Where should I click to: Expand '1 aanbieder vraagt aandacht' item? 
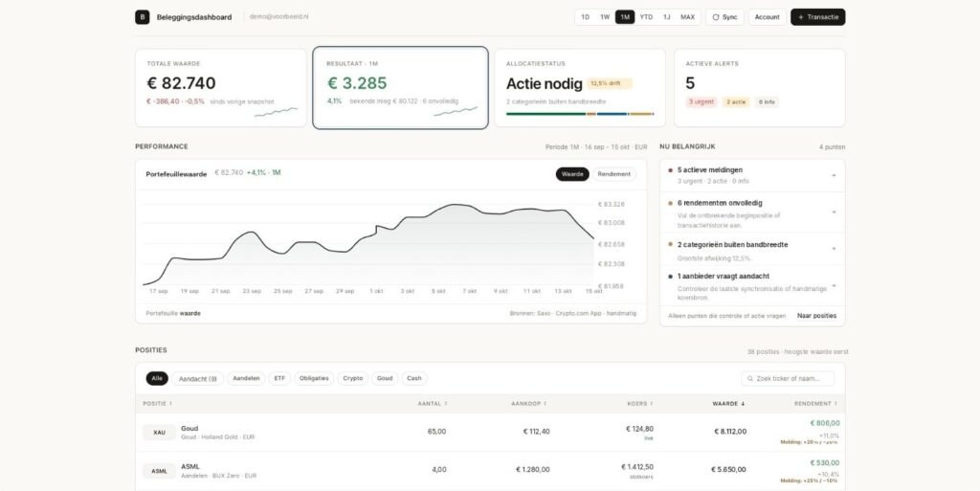coord(752,286)
